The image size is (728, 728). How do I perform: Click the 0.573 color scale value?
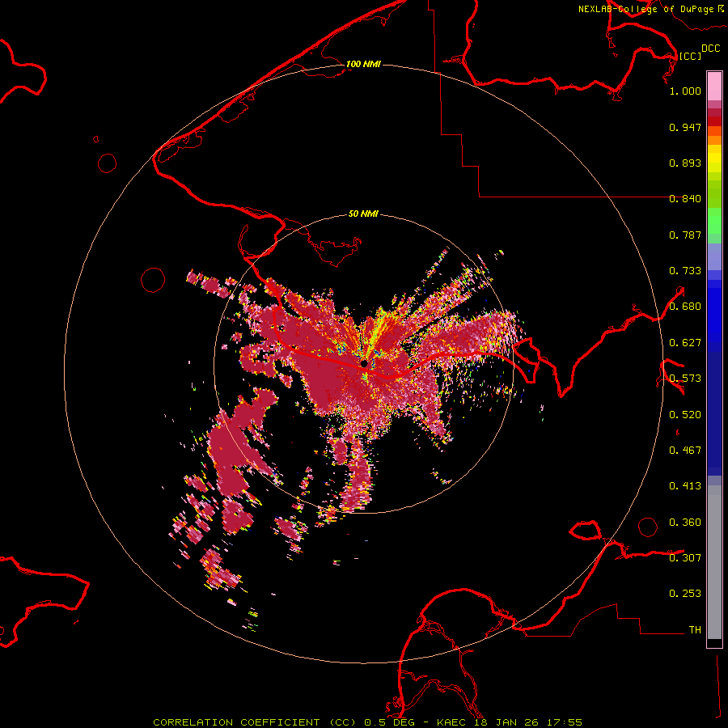pos(685,379)
